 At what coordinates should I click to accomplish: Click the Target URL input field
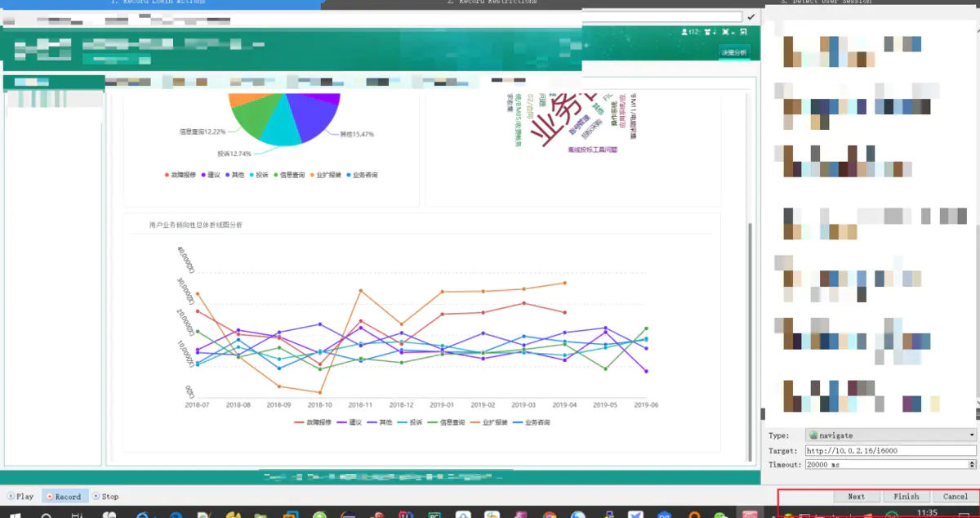point(890,450)
